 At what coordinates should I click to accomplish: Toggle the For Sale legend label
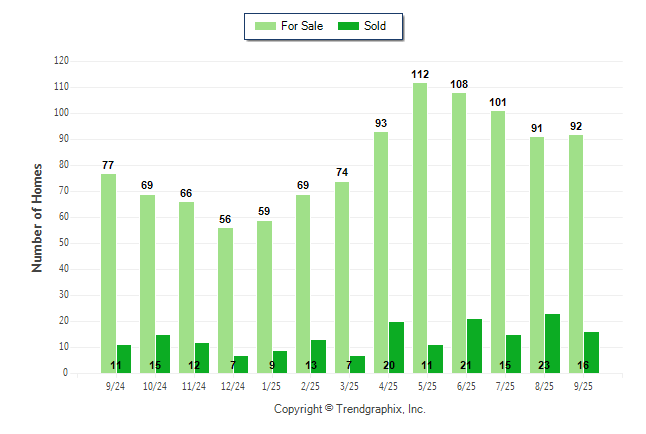click(301, 26)
